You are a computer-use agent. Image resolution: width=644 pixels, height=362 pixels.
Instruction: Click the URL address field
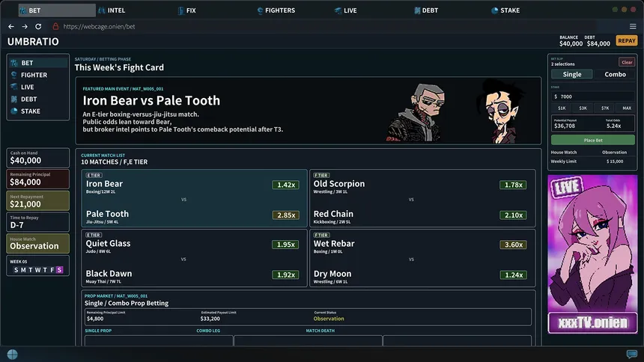pos(99,26)
